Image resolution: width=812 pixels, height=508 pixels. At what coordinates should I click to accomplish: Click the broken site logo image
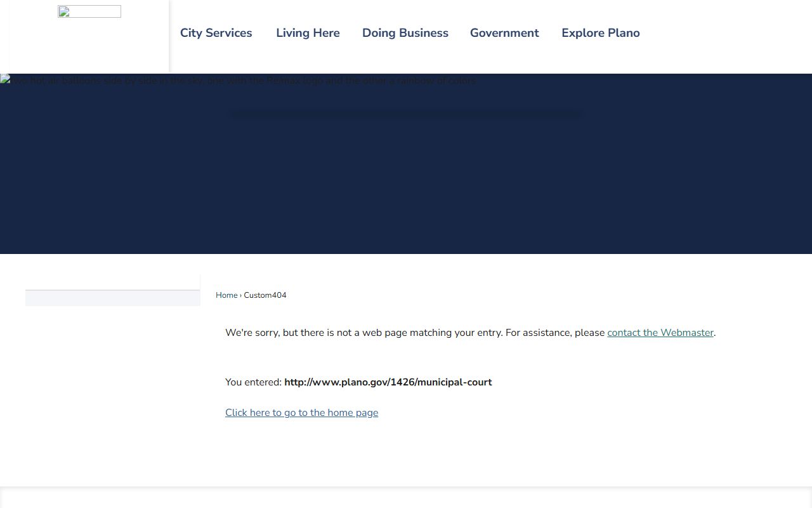coord(89,11)
